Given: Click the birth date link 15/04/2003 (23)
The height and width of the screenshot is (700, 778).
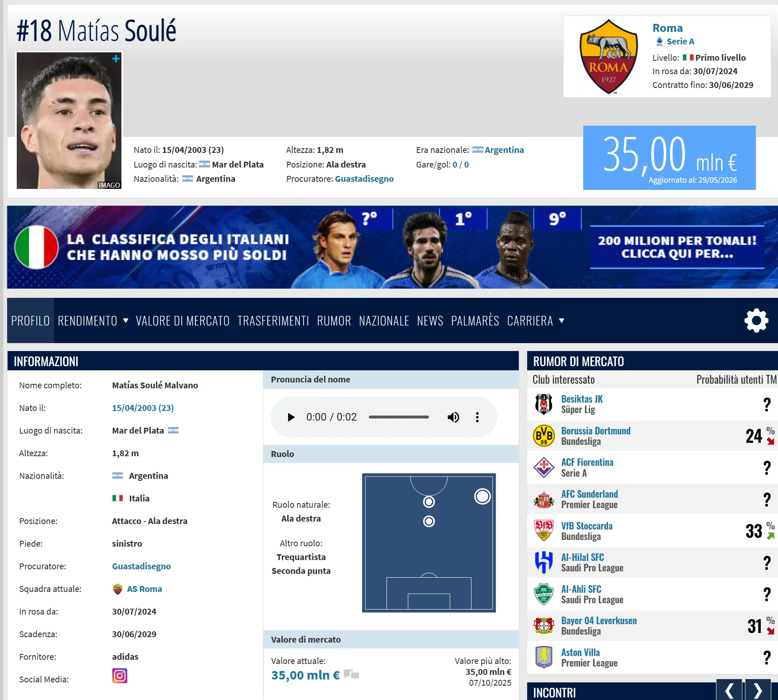Looking at the screenshot, I should coord(143,408).
